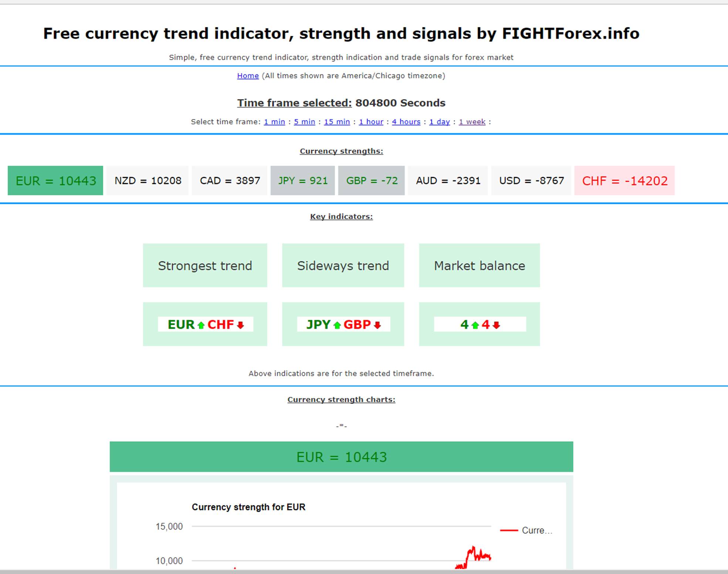The width and height of the screenshot is (728, 574).
Task: Open the Home link
Action: (x=248, y=75)
